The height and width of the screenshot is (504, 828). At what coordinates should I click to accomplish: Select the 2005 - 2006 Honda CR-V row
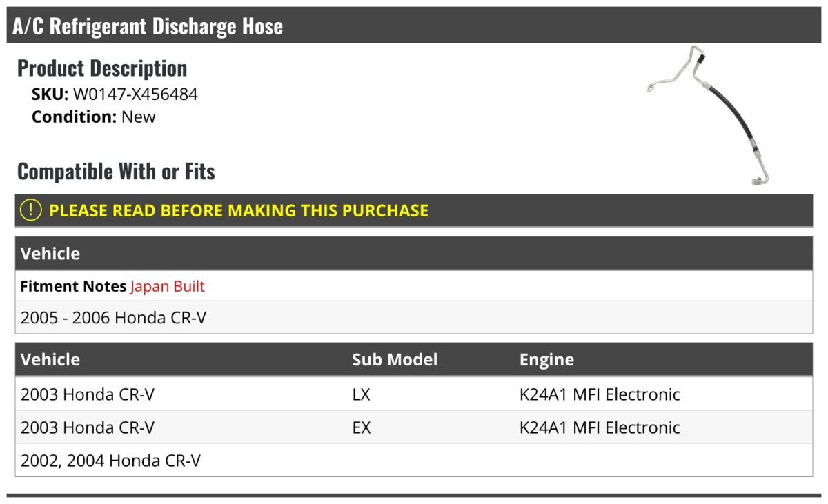(x=414, y=318)
